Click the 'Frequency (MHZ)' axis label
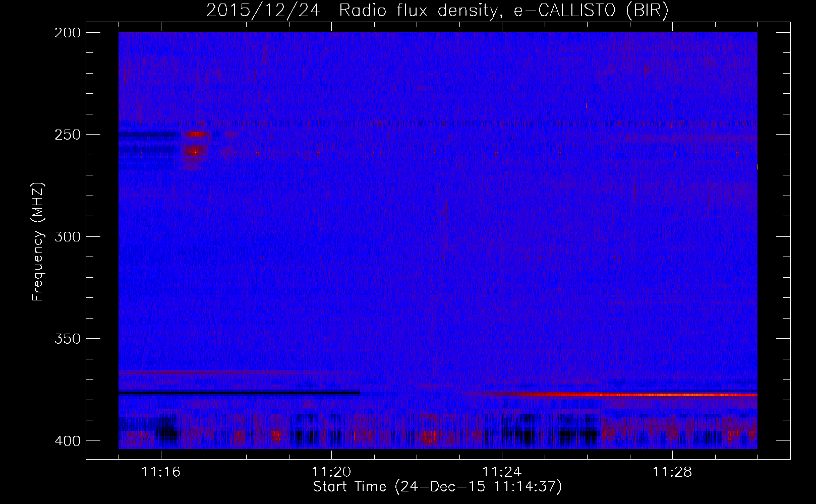The width and height of the screenshot is (816, 504). (x=38, y=242)
